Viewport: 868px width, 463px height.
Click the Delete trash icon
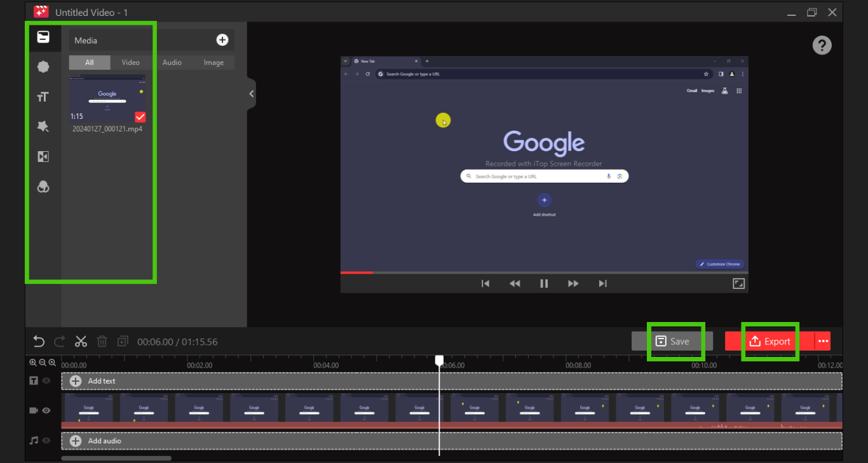tap(102, 342)
